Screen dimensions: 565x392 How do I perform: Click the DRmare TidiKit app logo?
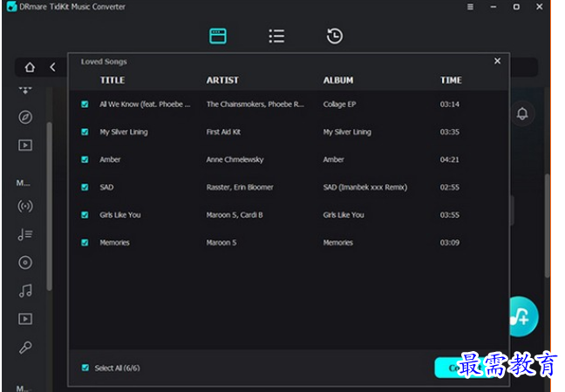coord(11,6)
